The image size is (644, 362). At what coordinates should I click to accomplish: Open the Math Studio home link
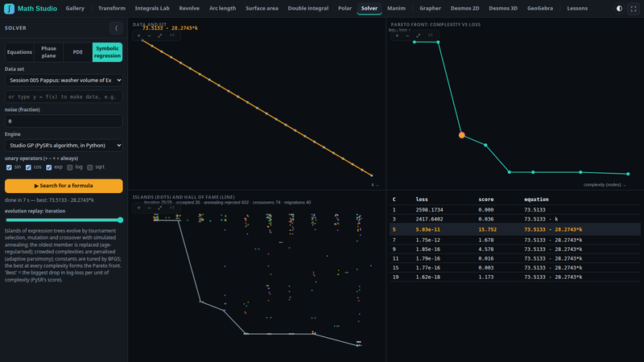[x=31, y=8]
